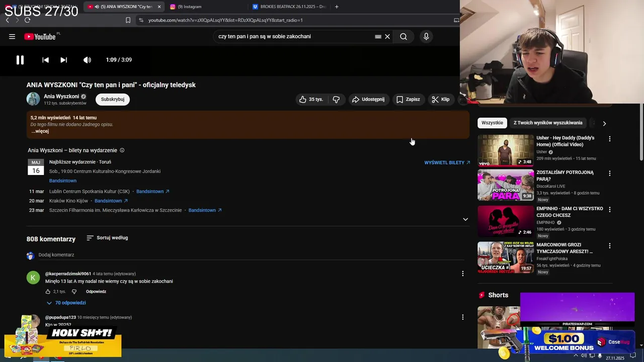
Task: Create a clip with the Klip button
Action: [441, 100]
